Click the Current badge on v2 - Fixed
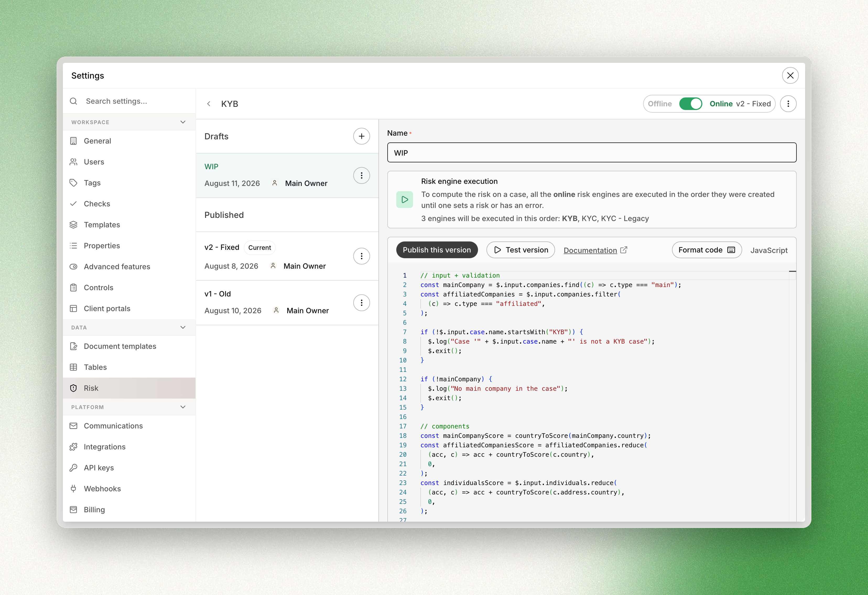The width and height of the screenshot is (868, 595). [x=259, y=247]
